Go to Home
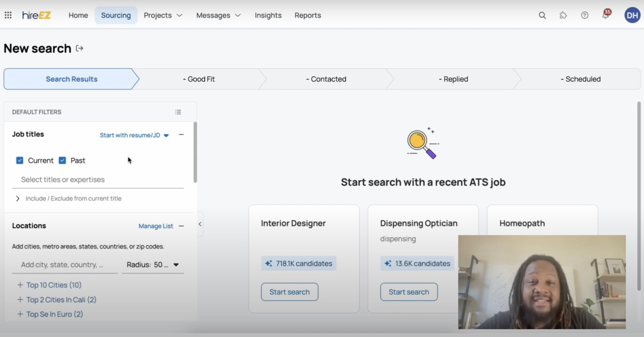This screenshot has height=337, width=644. pyautogui.click(x=78, y=15)
